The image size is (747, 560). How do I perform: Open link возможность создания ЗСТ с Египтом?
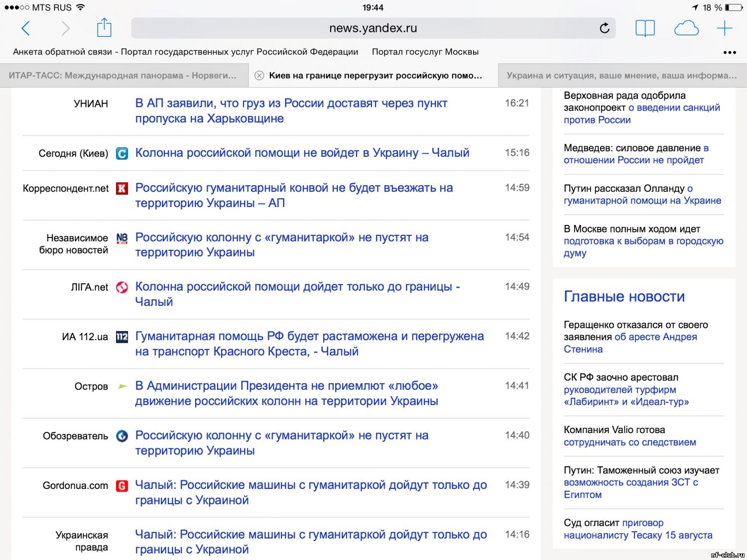point(631,488)
